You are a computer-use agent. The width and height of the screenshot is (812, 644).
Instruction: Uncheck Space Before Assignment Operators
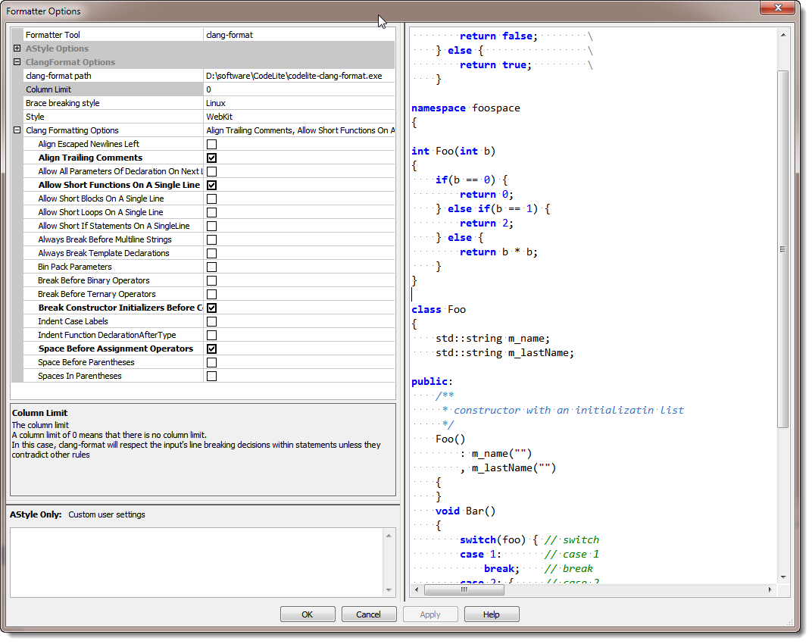(x=212, y=349)
